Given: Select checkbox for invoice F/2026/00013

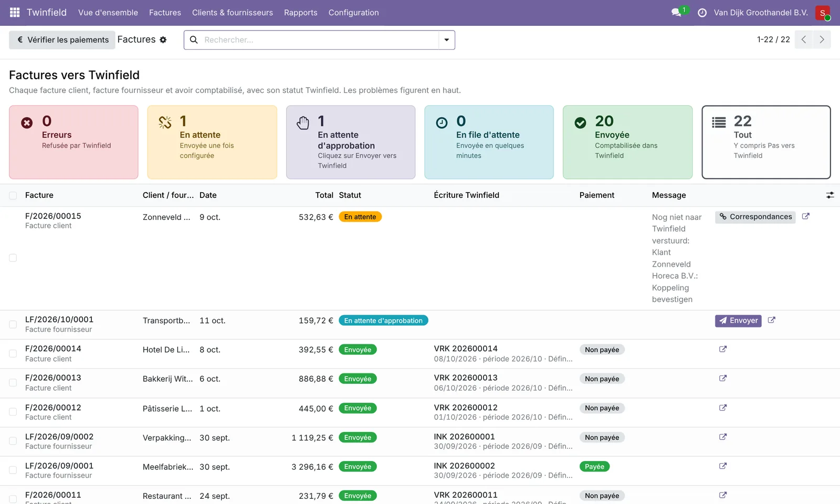Looking at the screenshot, I should pyautogui.click(x=13, y=383).
